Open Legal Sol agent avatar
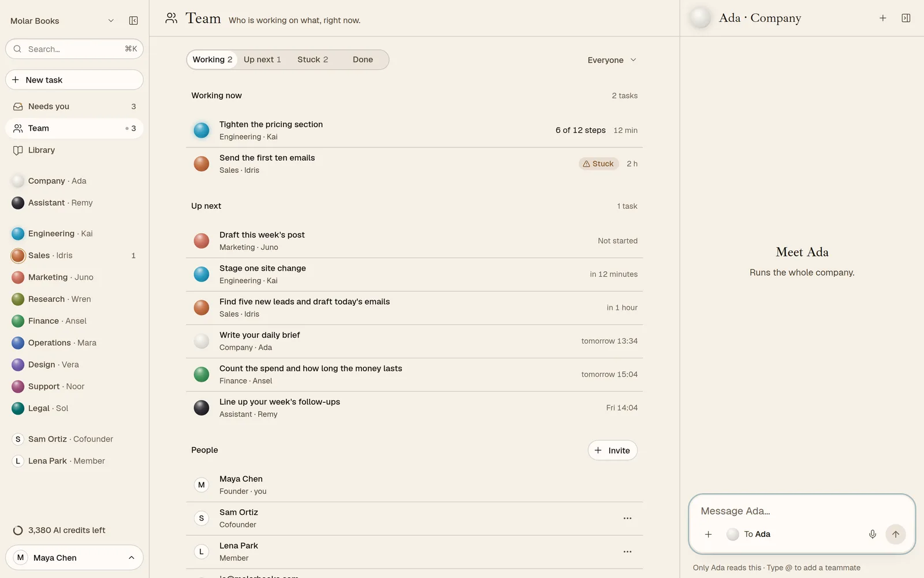 click(18, 408)
